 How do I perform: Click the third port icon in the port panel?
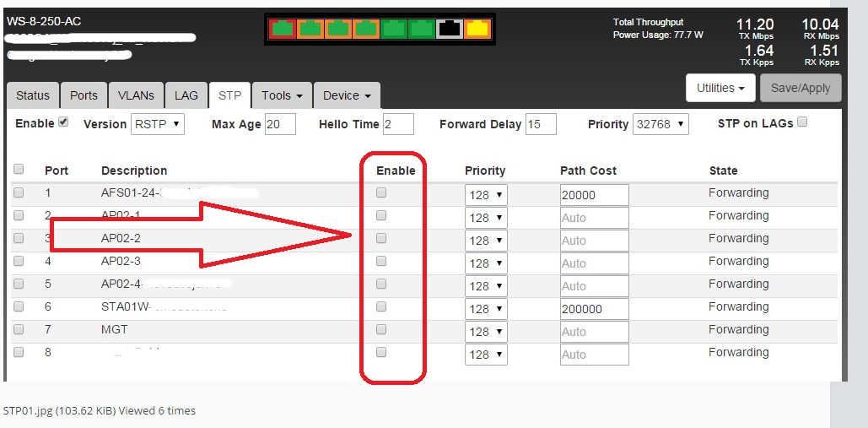point(338,29)
